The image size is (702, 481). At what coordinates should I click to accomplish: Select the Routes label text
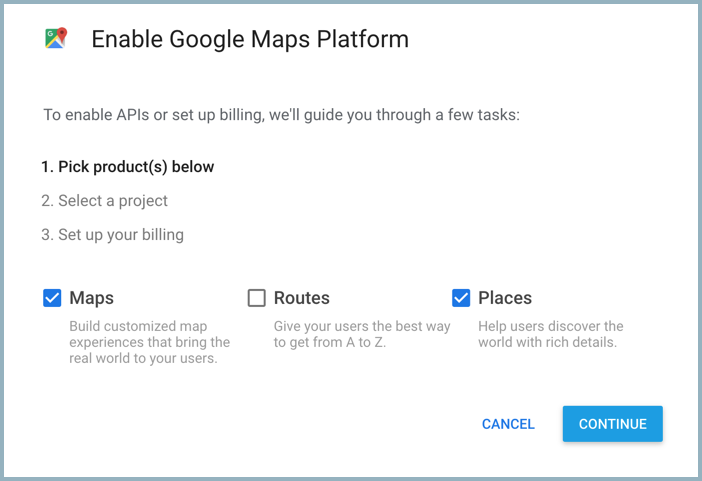point(302,298)
